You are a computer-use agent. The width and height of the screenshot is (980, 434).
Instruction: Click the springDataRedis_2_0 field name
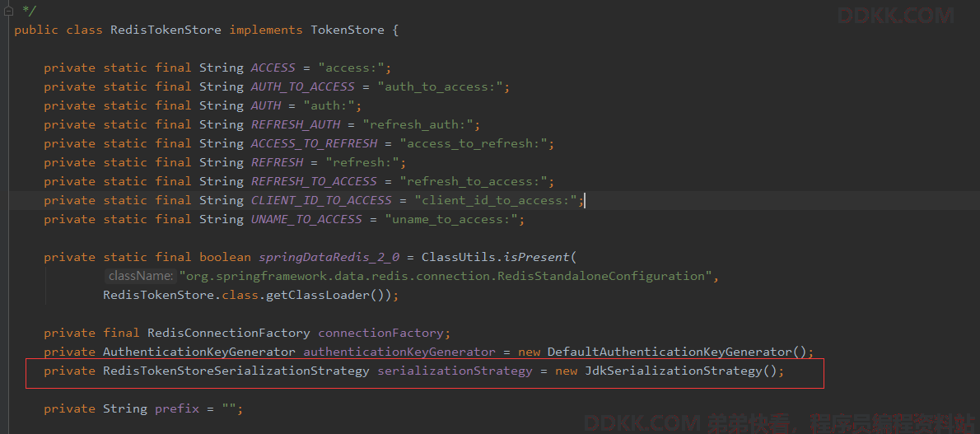pyautogui.click(x=329, y=257)
